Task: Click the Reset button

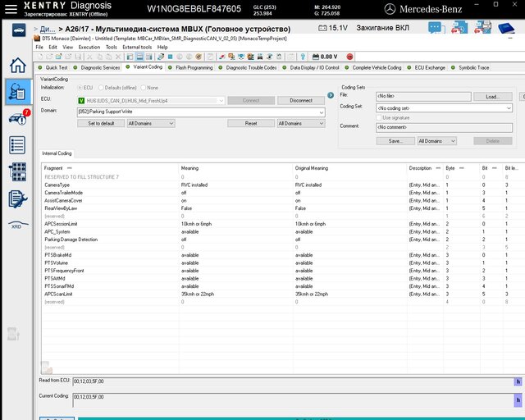Action: pyautogui.click(x=251, y=123)
